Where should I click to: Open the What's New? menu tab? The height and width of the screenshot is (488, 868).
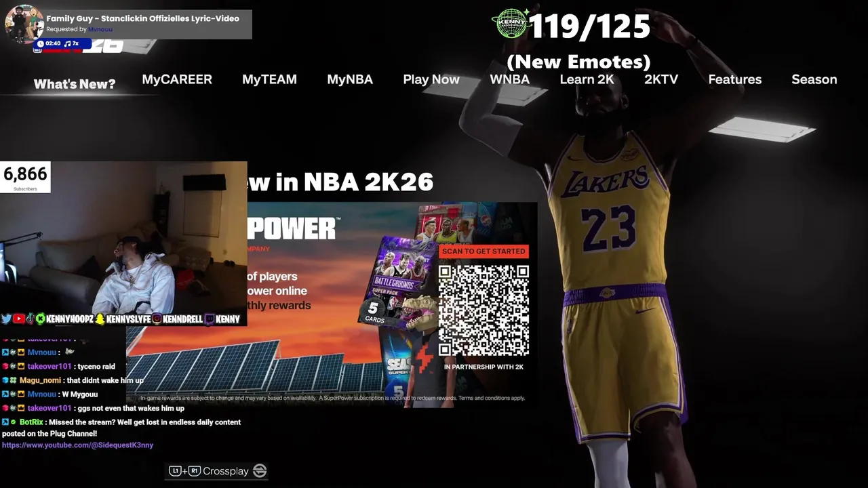75,84
